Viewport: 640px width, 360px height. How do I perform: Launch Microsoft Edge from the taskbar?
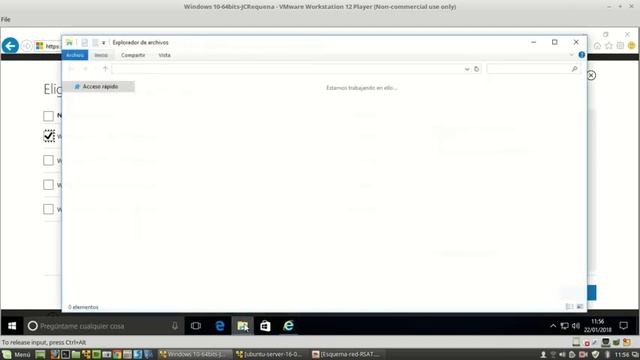(x=220, y=326)
